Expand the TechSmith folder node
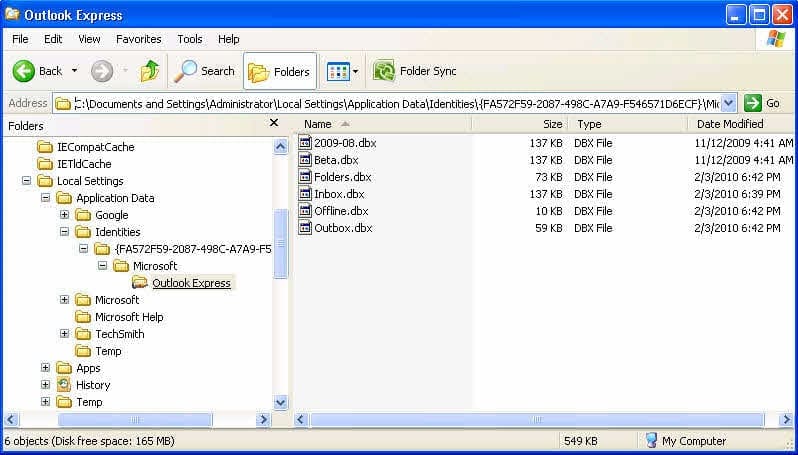The height and width of the screenshot is (455, 798). pos(64,334)
